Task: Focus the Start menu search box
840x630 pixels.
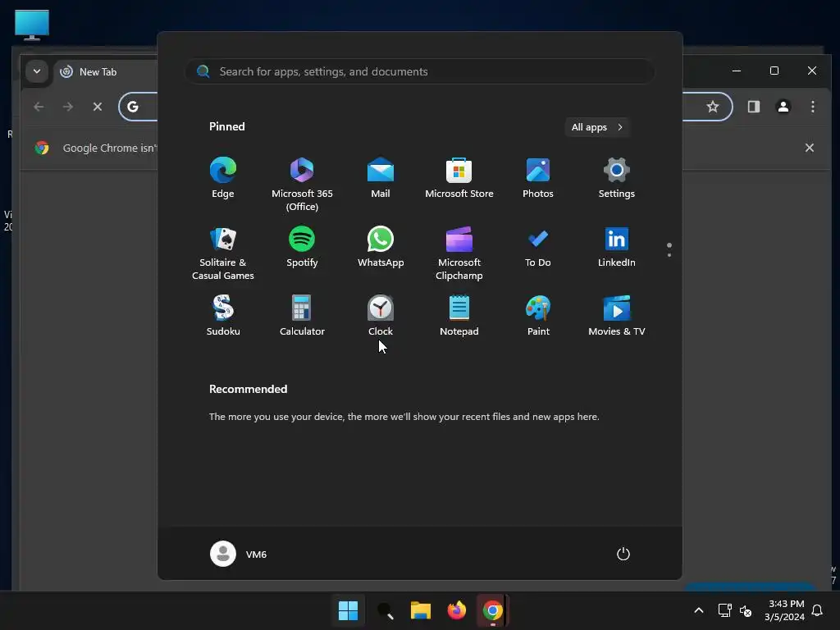Action: (x=420, y=71)
